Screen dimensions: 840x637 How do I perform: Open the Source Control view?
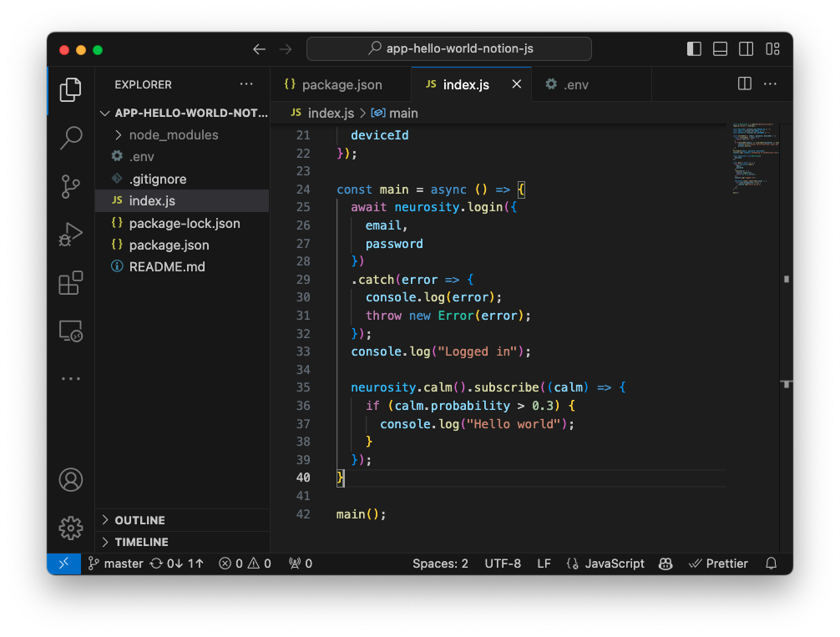[71, 186]
